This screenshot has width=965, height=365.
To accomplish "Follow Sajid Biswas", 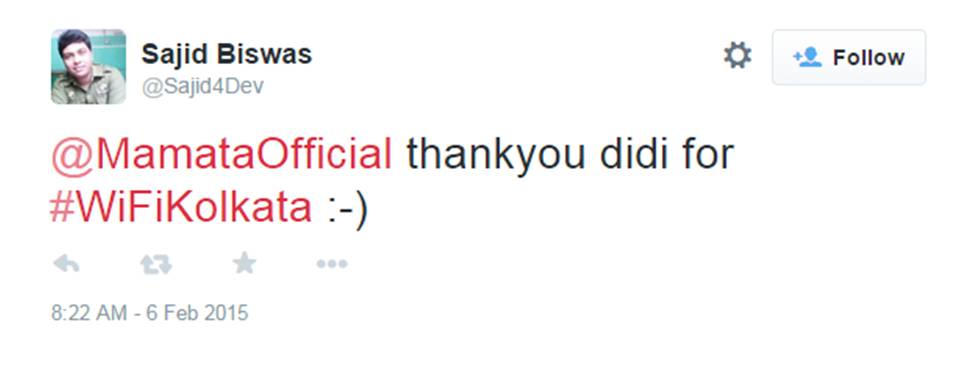I will (849, 57).
